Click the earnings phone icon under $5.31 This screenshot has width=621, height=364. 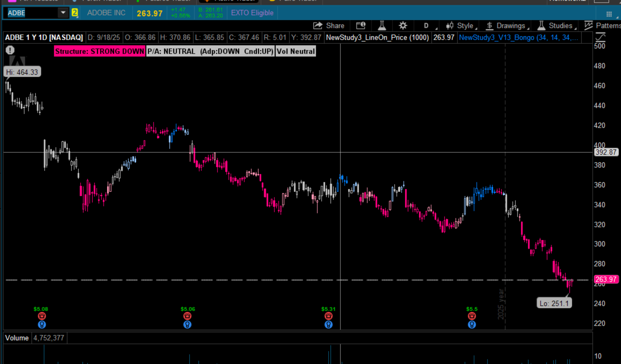328,316
